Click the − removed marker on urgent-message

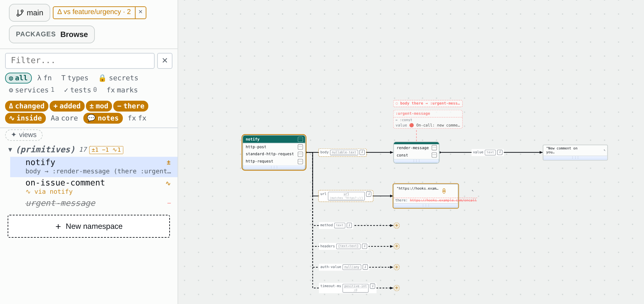point(169,203)
